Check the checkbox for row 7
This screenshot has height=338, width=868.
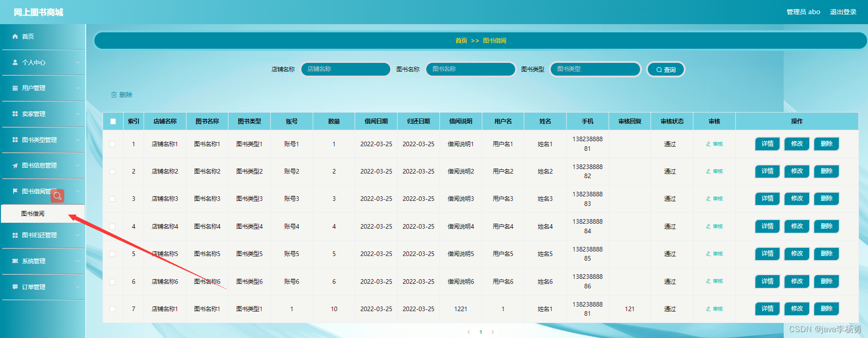click(113, 309)
